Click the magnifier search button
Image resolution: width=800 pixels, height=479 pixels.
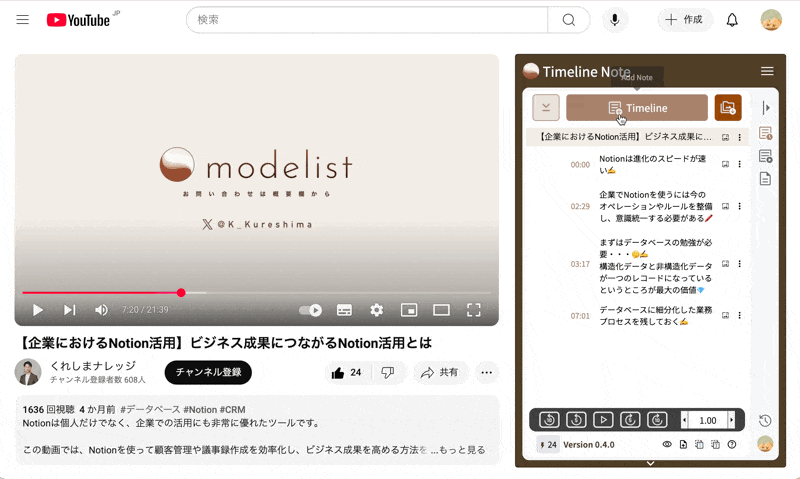(568, 20)
